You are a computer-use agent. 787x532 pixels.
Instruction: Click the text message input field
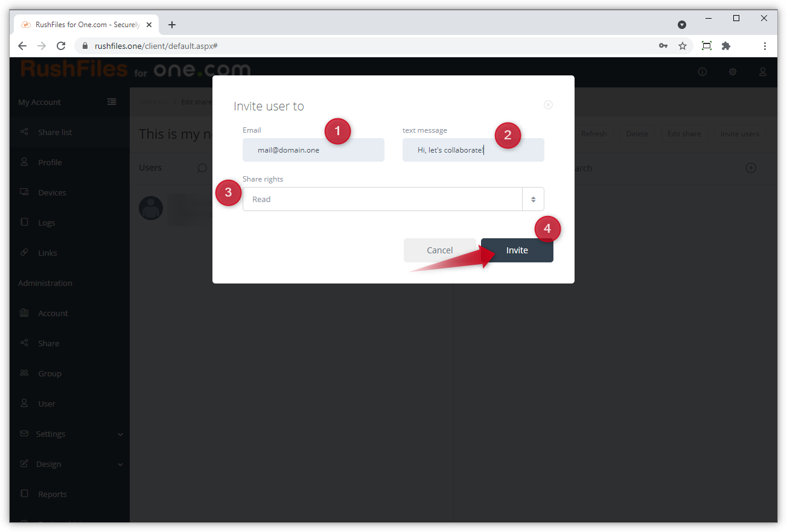(473, 150)
